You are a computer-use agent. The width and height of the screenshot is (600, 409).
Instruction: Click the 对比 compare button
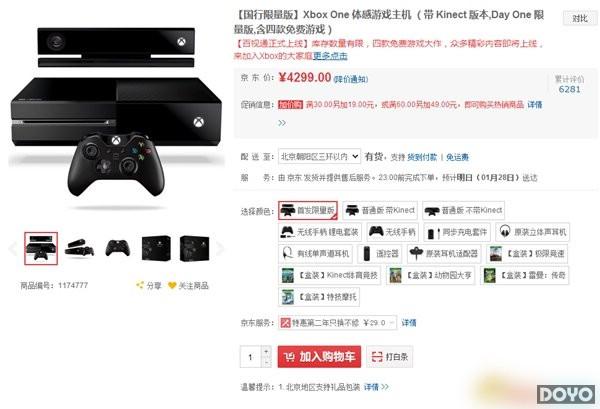tap(579, 18)
